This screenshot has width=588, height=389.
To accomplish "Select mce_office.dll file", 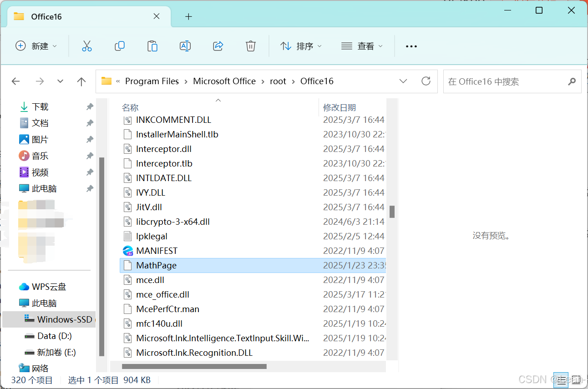I will 162,294.
